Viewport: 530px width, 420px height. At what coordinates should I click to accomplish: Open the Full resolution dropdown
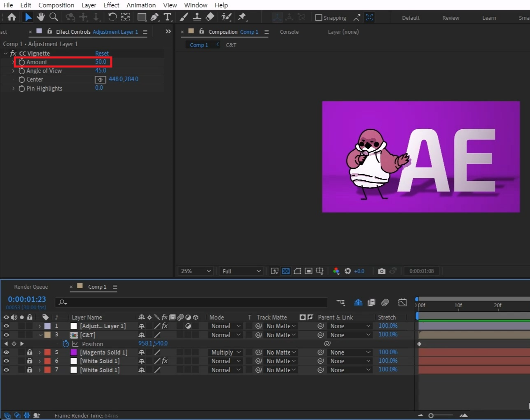click(241, 271)
